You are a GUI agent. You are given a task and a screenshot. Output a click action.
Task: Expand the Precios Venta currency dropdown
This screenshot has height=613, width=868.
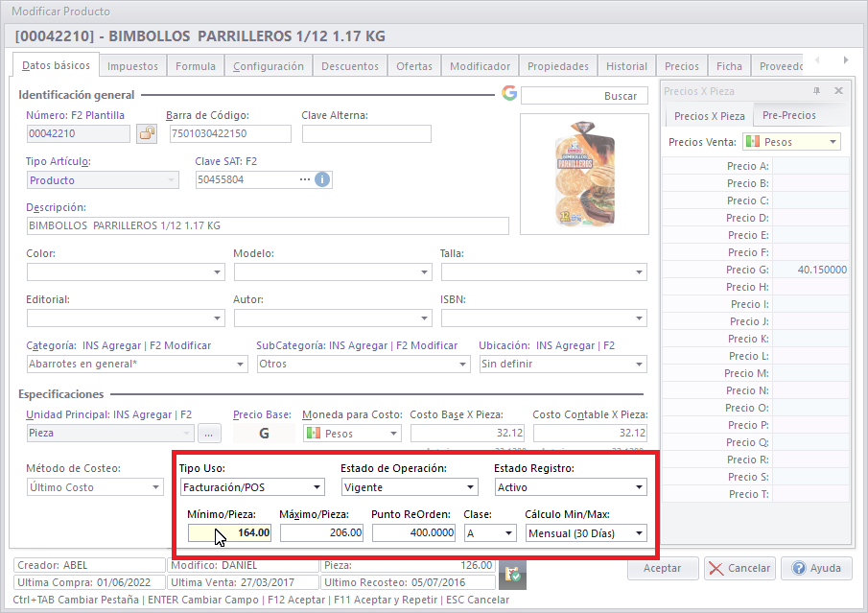coord(833,142)
